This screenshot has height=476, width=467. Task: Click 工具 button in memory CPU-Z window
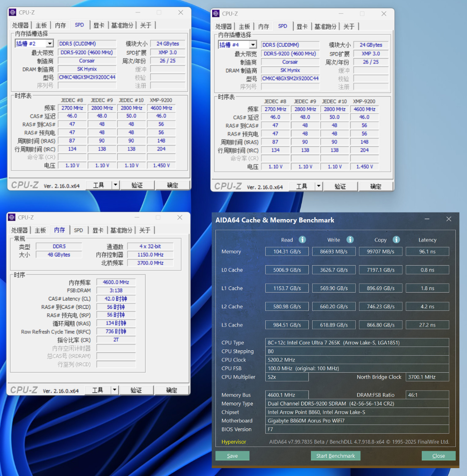coord(98,390)
